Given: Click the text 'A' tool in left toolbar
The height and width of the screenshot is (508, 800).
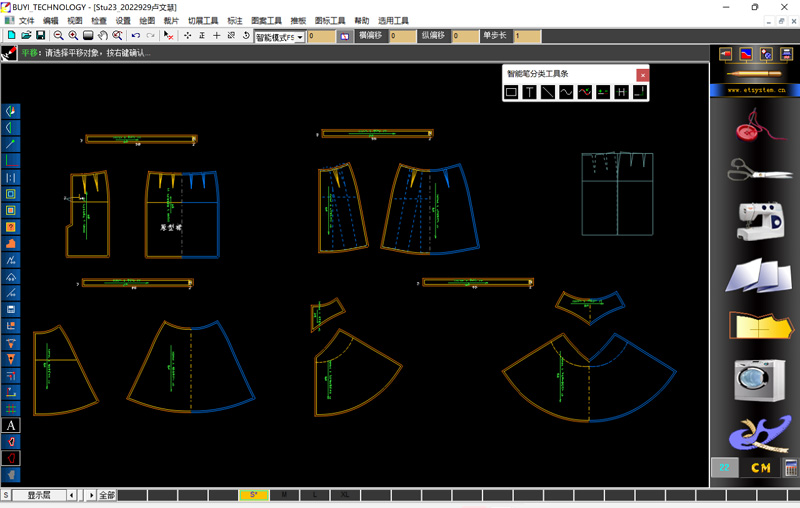Looking at the screenshot, I should (11, 425).
